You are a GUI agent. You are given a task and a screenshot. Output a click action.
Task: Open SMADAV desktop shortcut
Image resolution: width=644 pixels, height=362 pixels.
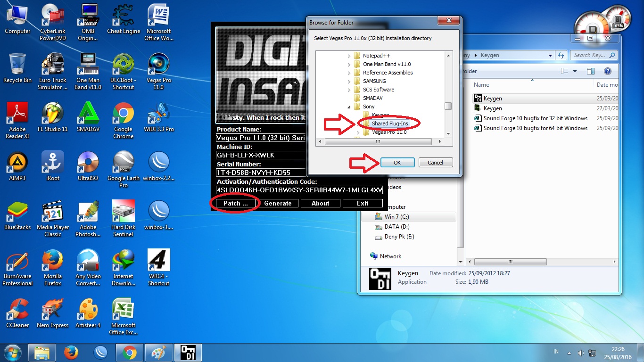tap(88, 117)
